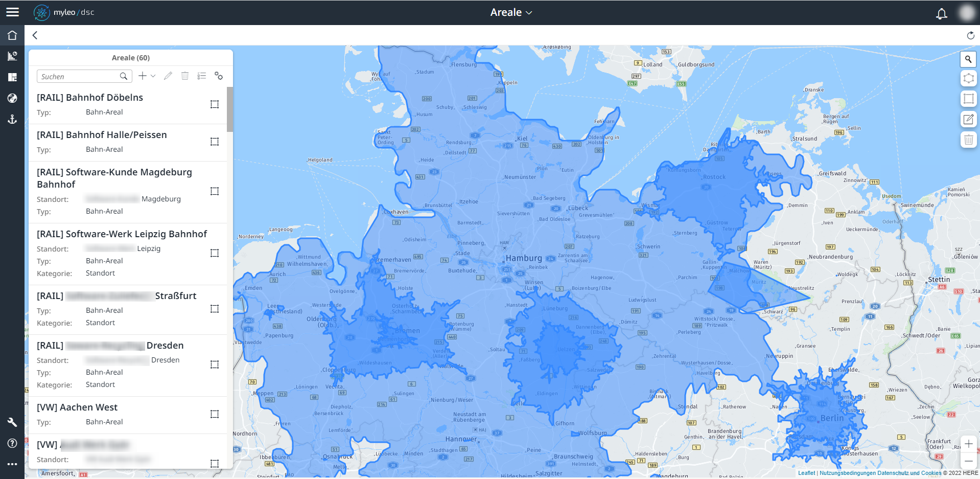Click Hamburg label on the map
980x479 pixels.
pyautogui.click(x=524, y=258)
